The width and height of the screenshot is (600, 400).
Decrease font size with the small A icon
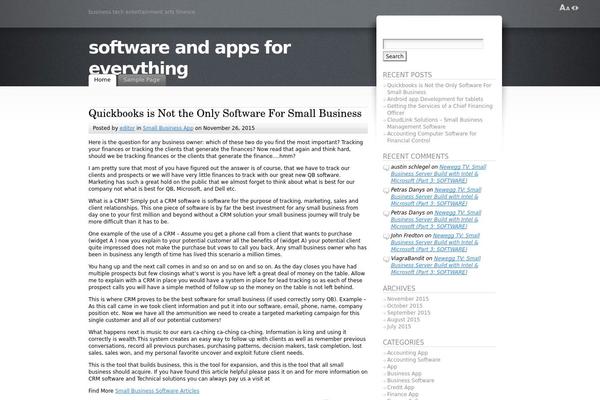pyautogui.click(x=568, y=8)
